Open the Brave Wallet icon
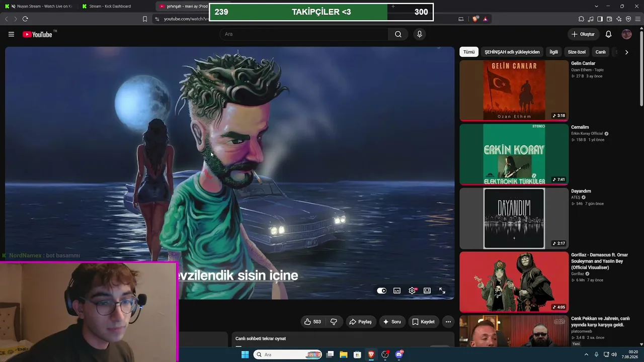Image resolution: width=644 pixels, height=362 pixels. [x=609, y=19]
